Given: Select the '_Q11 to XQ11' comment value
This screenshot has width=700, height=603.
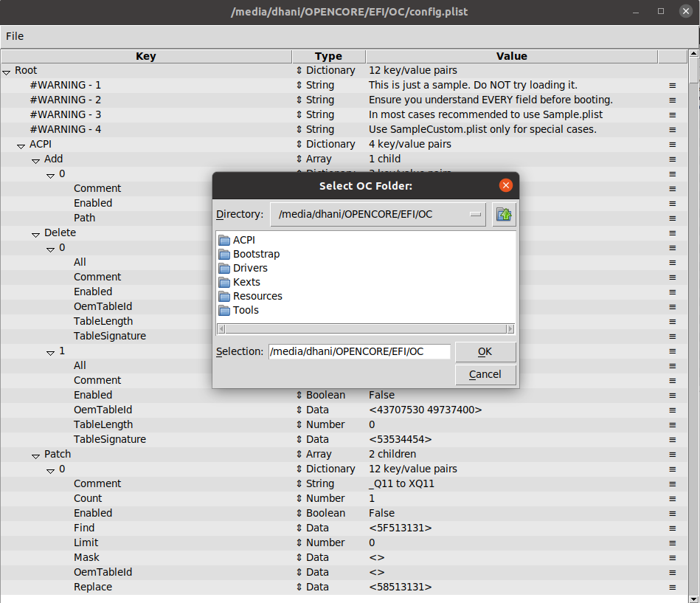Looking at the screenshot, I should click(401, 483).
